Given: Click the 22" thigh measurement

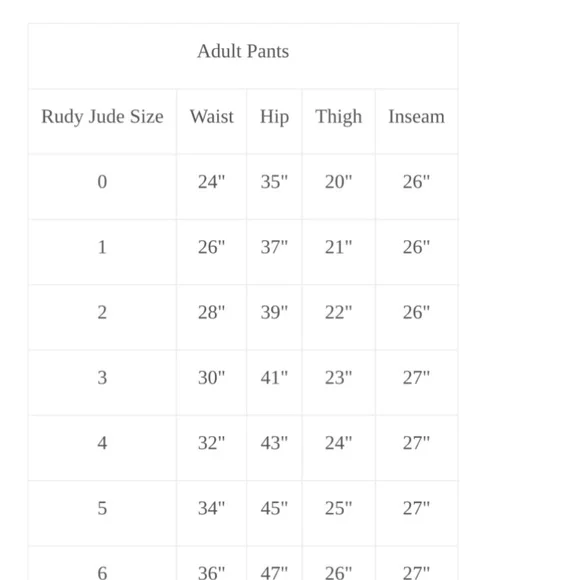Looking at the screenshot, I should [x=338, y=312].
